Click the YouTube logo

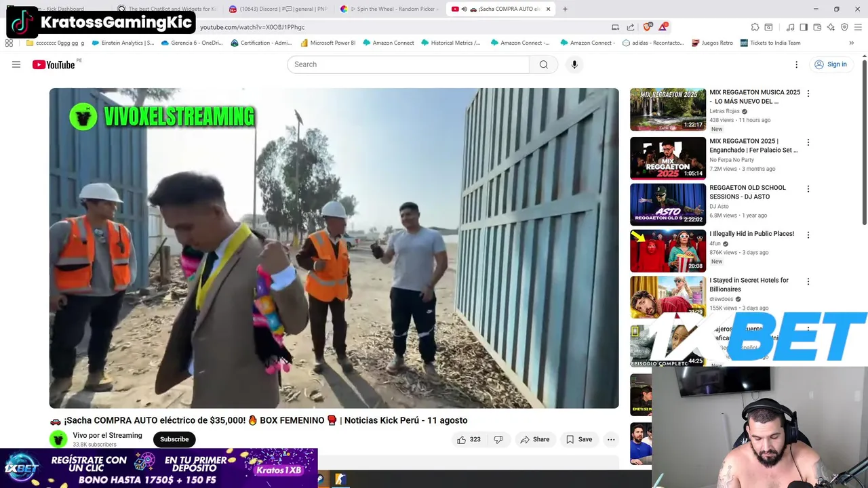click(x=54, y=64)
